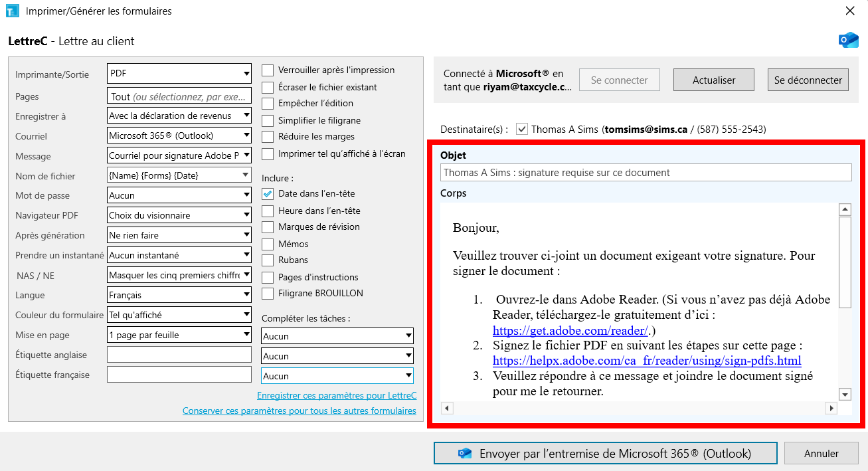Send via Envoyer par l'entremise de Microsoft 365
The height and width of the screenshot is (471, 868).
(x=605, y=454)
